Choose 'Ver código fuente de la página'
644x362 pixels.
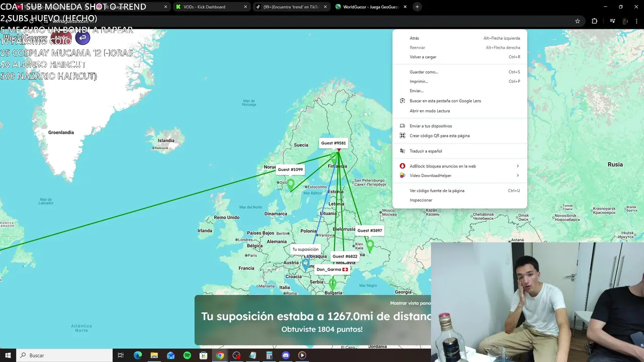click(459, 191)
